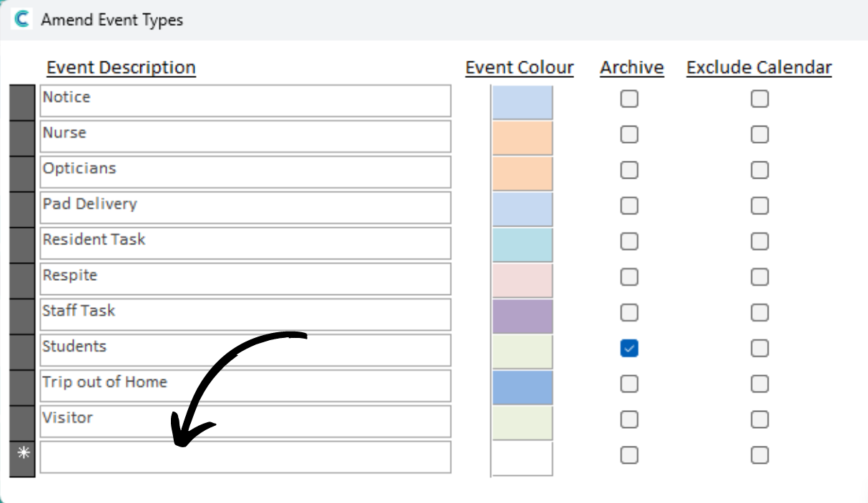Click the Event Description column header
Screen dimensions: 868x503
pyautogui.click(x=121, y=68)
